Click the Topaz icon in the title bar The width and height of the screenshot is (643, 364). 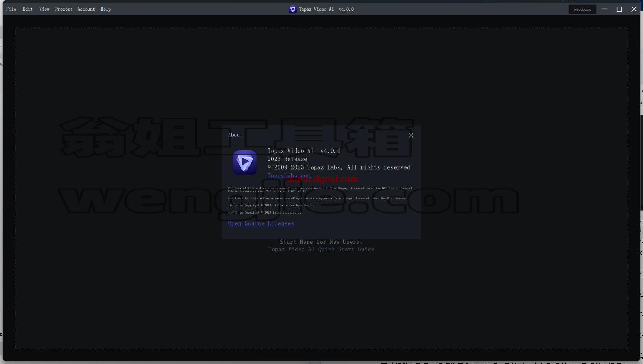tap(293, 9)
